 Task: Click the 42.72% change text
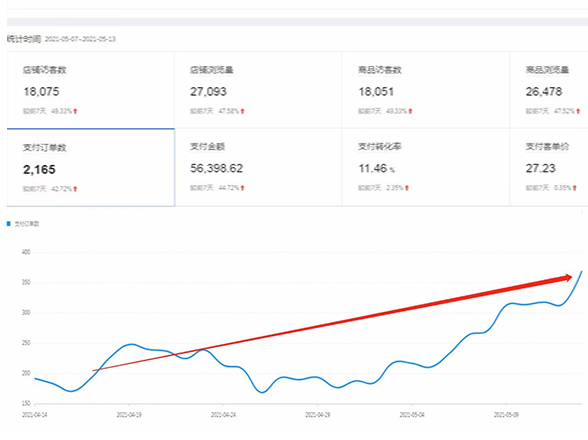pyautogui.click(x=62, y=189)
